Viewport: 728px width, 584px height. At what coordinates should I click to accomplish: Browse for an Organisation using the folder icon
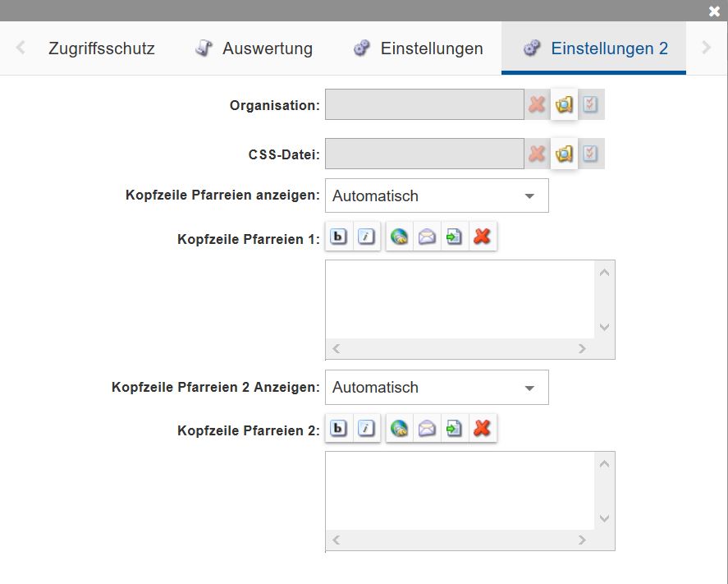[564, 104]
